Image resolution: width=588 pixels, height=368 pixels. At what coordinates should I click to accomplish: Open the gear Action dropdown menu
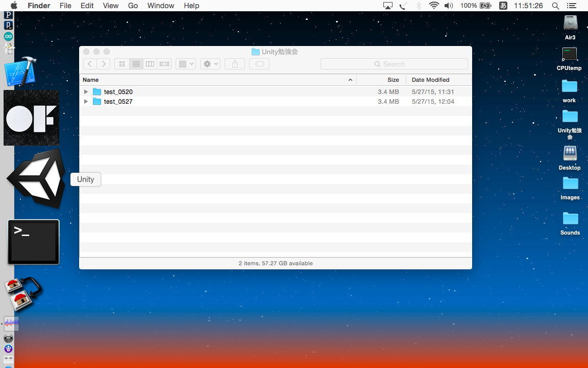point(210,64)
